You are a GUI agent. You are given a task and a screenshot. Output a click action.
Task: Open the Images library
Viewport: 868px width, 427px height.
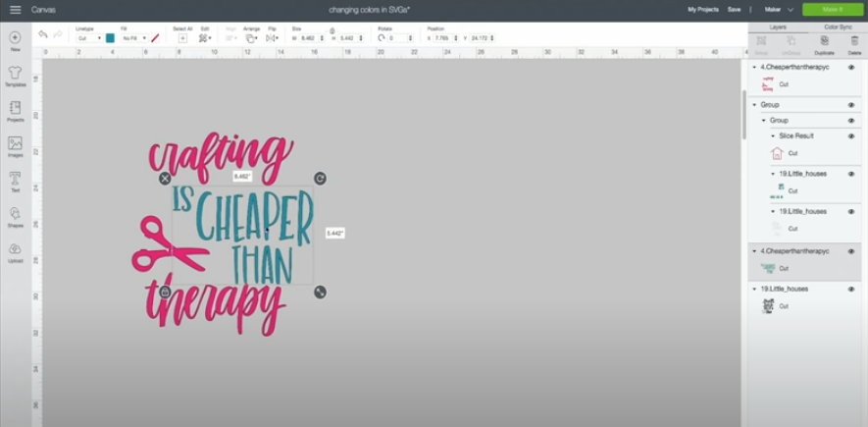coord(15,147)
